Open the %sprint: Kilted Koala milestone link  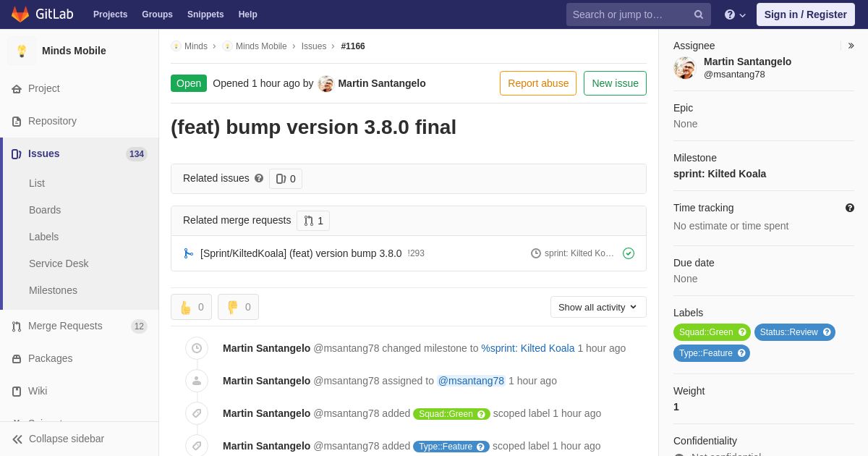tap(528, 348)
